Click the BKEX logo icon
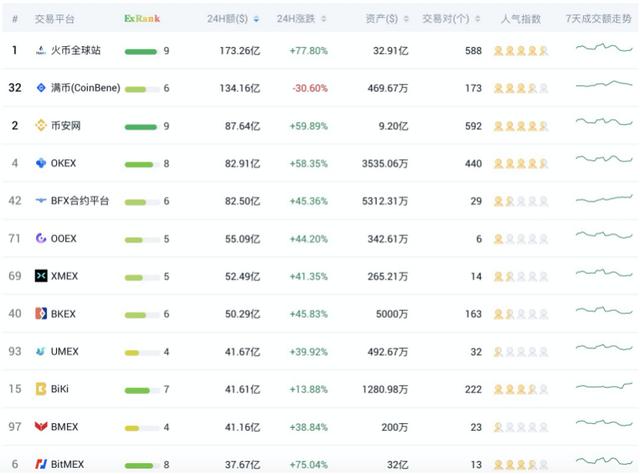This screenshot has width=640, height=474. 41,314
